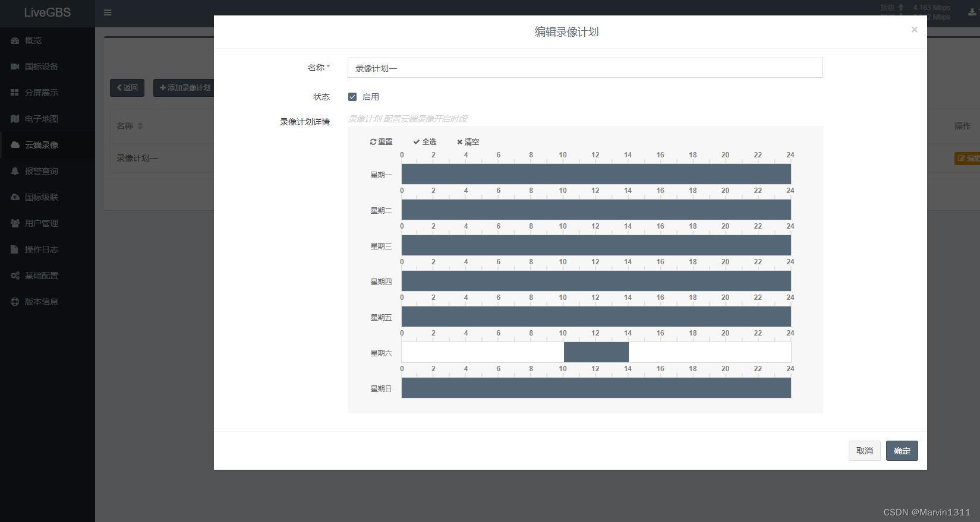Click the 星期一 schedule time bar

(596, 174)
